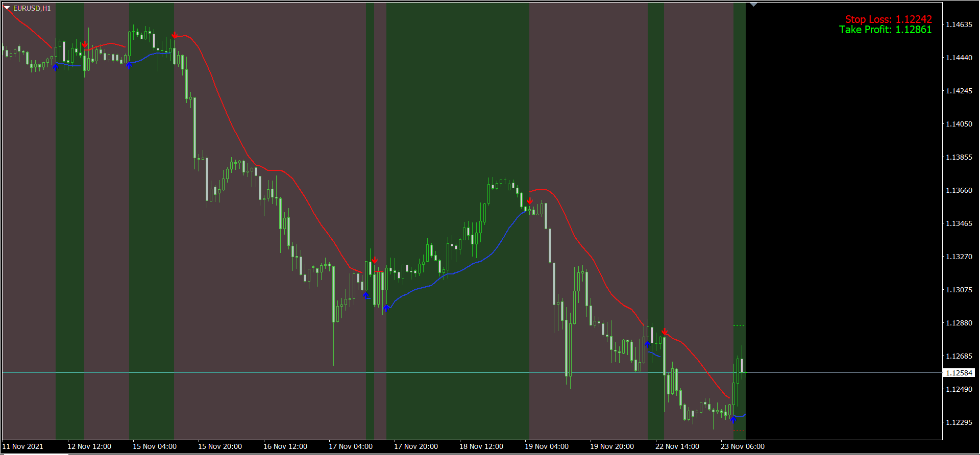The height and width of the screenshot is (455, 980).
Task: Open the EURUSD,H1 chart title triangle
Action: click(7, 8)
